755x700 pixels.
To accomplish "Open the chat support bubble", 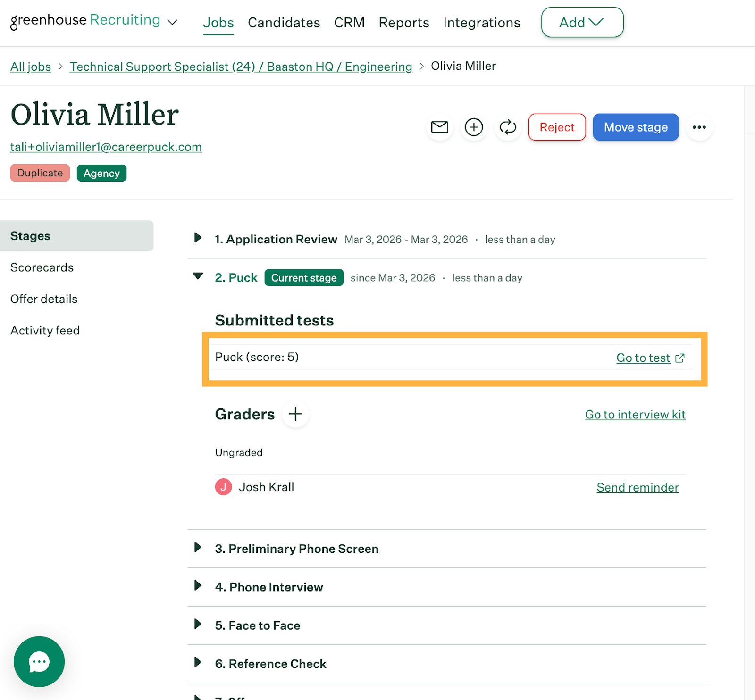I will [39, 661].
